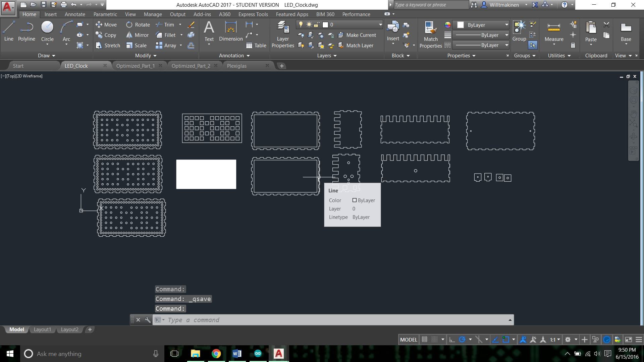The image size is (644, 362).
Task: Click Match Properties tool
Action: (x=431, y=35)
